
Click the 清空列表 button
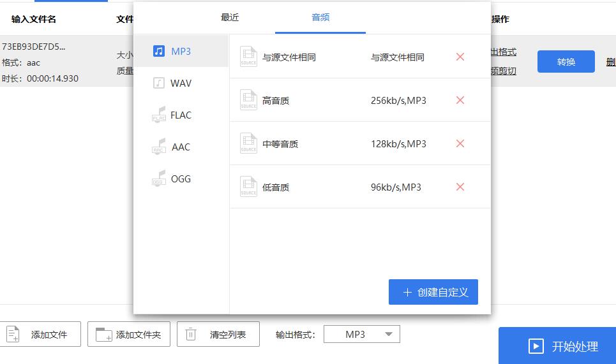pyautogui.click(x=218, y=334)
